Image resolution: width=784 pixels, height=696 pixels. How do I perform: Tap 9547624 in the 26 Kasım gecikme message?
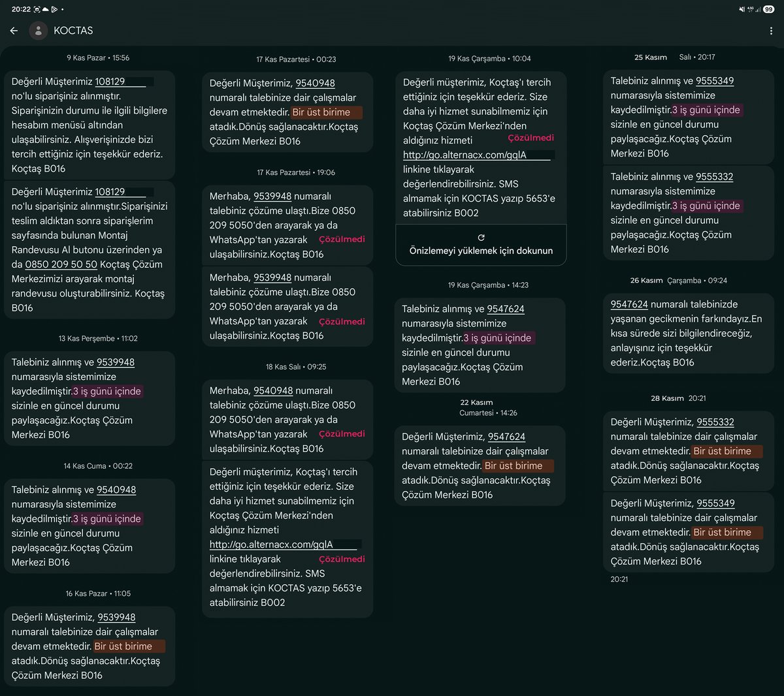pos(629,304)
